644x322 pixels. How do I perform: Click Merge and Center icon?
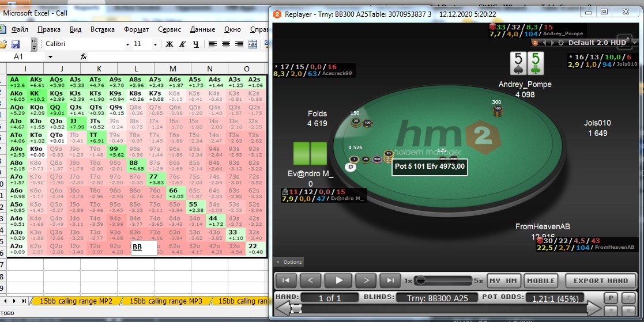[253, 44]
